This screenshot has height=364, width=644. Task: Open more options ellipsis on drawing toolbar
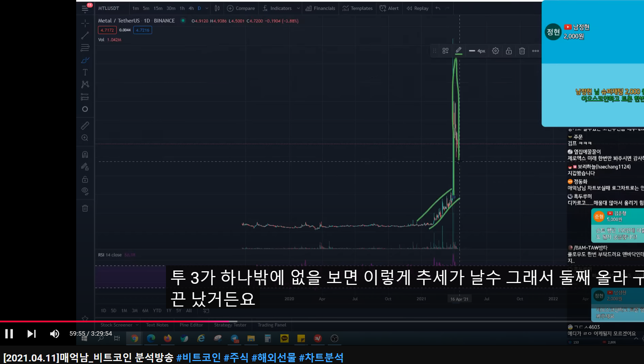[x=535, y=51]
